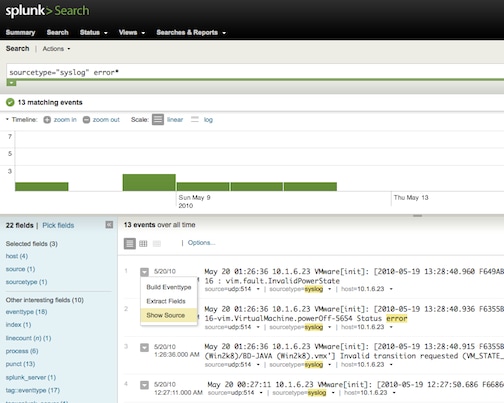Screen dimensions: 504x403
Task: Switch to table view icon
Action: 143,244
